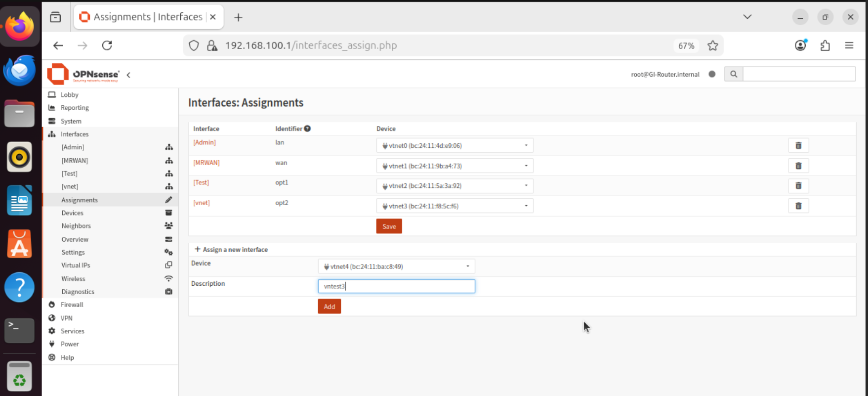This screenshot has width=868, height=396.
Task: Click the Description text field
Action: (x=396, y=286)
